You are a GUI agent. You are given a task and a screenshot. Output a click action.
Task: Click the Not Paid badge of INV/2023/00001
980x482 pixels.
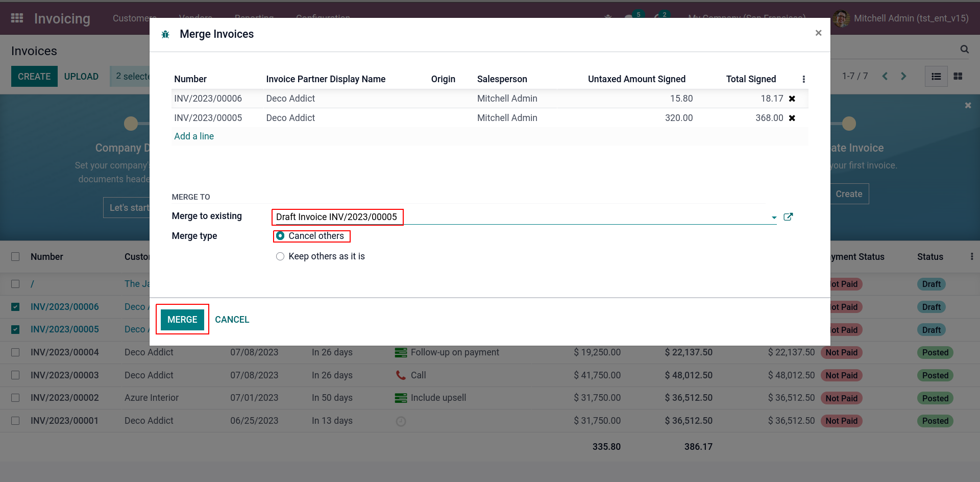[x=841, y=421]
